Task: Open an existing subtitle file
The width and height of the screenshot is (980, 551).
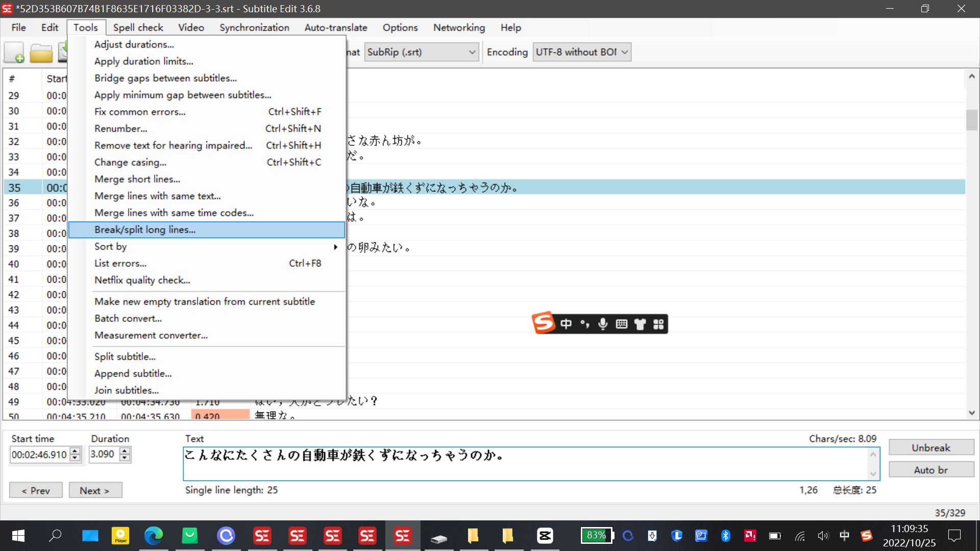Action: pyautogui.click(x=41, y=52)
